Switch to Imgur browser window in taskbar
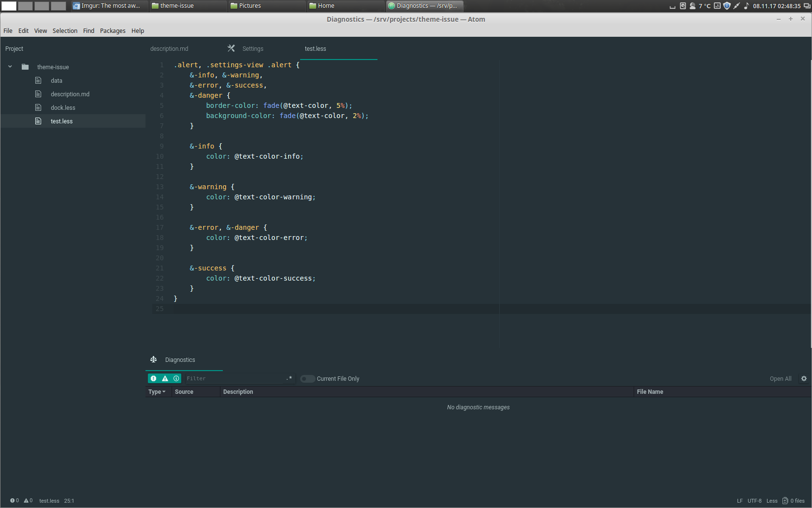This screenshot has height=508, width=812. [110, 6]
